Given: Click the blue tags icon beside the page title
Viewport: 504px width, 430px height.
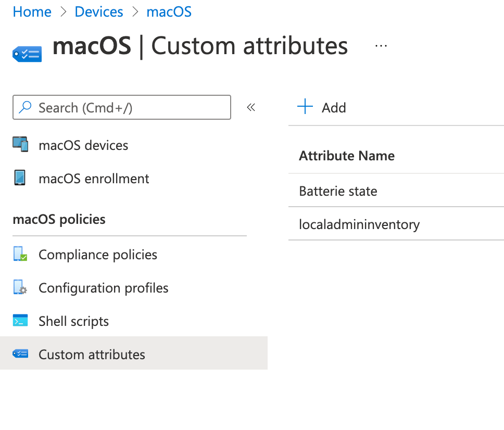Looking at the screenshot, I should 27,53.
